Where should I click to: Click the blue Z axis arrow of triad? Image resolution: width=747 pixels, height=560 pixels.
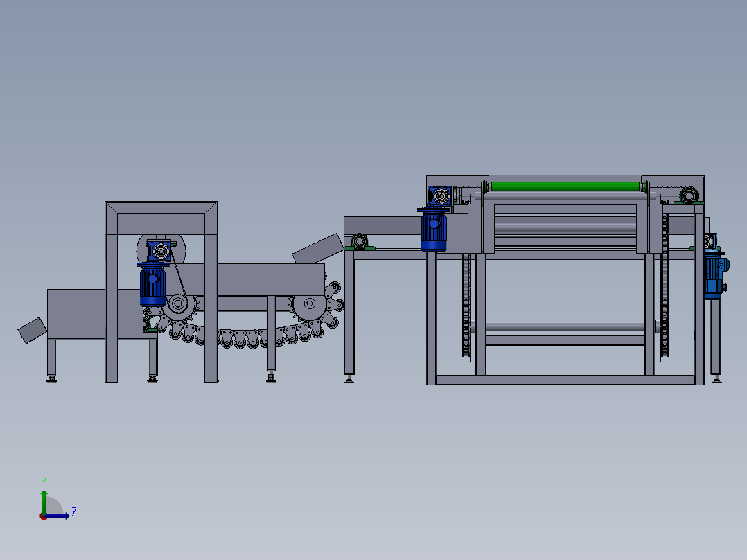click(x=57, y=516)
